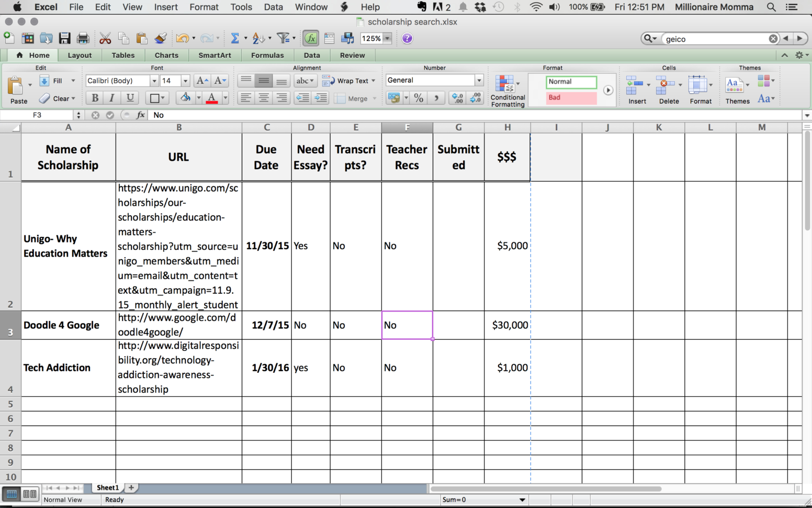Viewport: 812px width, 508px height.
Task: Click the Insert cells icon
Action: tap(637, 90)
